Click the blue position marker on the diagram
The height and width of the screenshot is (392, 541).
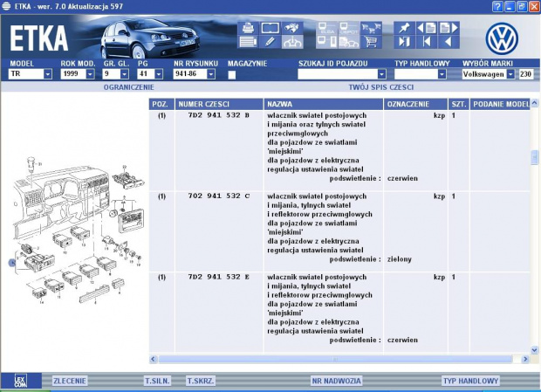[x=12, y=263]
